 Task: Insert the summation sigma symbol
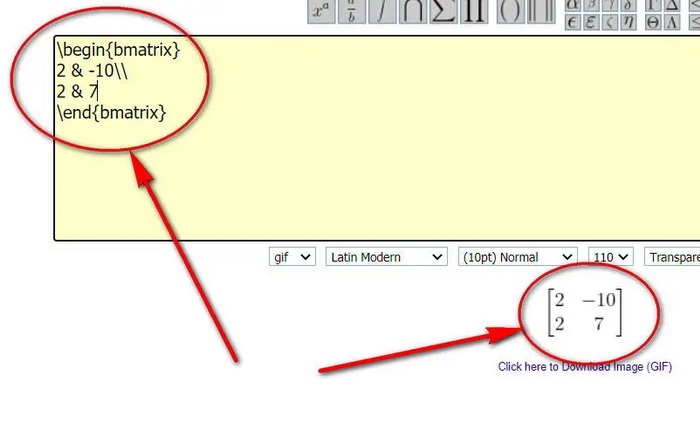(443, 11)
